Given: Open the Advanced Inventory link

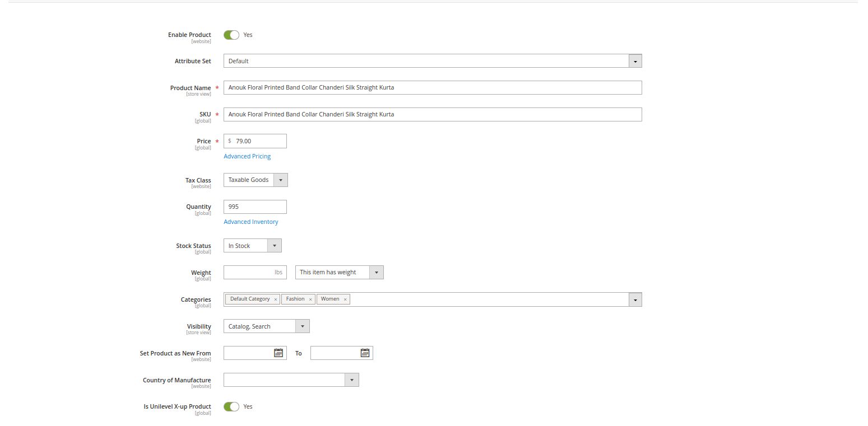Looking at the screenshot, I should point(250,222).
